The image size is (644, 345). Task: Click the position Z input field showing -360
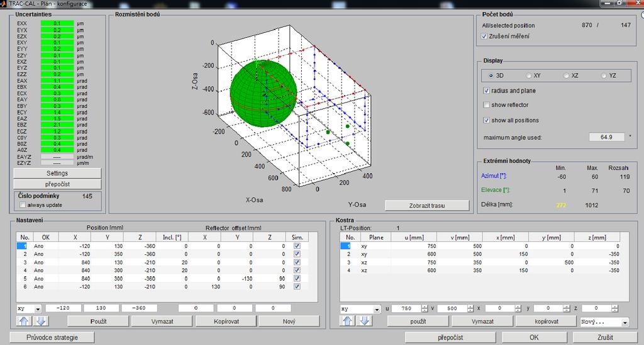139,308
